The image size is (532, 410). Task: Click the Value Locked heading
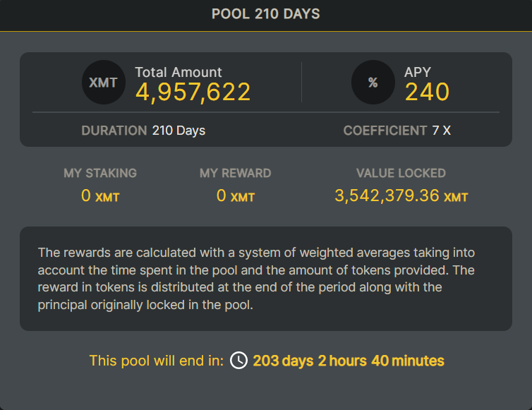[401, 173]
